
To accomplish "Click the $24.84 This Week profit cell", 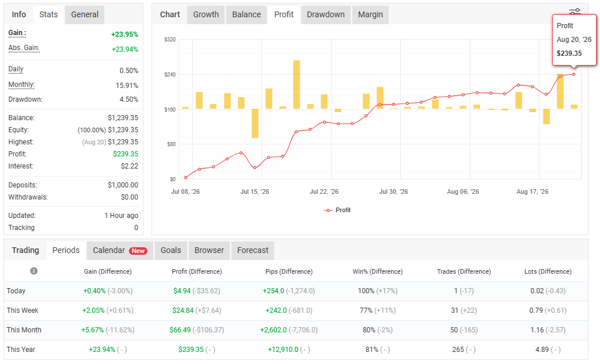I will (x=183, y=311).
